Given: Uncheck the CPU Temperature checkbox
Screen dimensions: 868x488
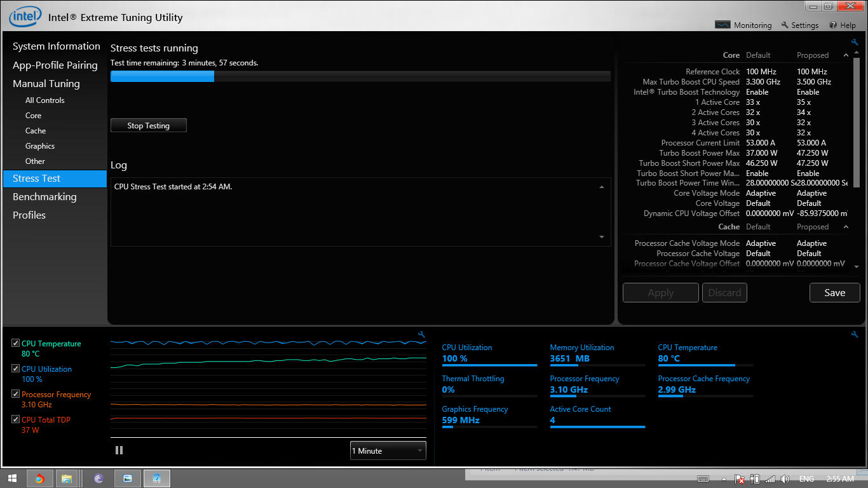Looking at the screenshot, I should (x=15, y=343).
